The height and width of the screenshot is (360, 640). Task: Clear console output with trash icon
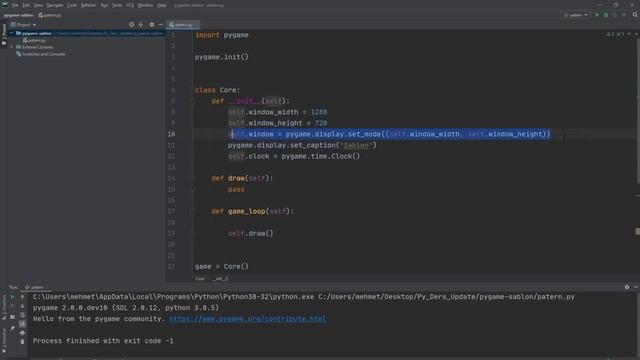tap(22, 342)
